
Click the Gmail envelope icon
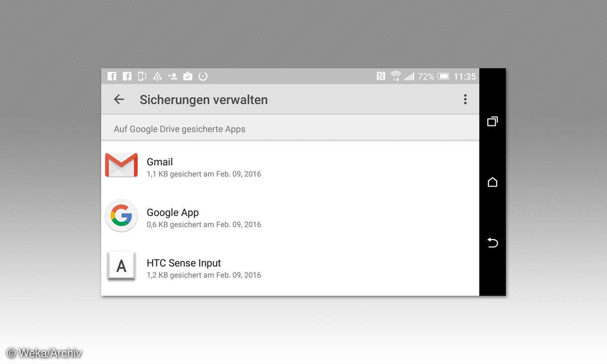(x=121, y=165)
